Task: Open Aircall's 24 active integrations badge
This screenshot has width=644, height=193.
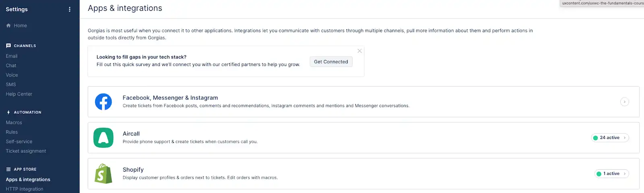Action: point(610,138)
